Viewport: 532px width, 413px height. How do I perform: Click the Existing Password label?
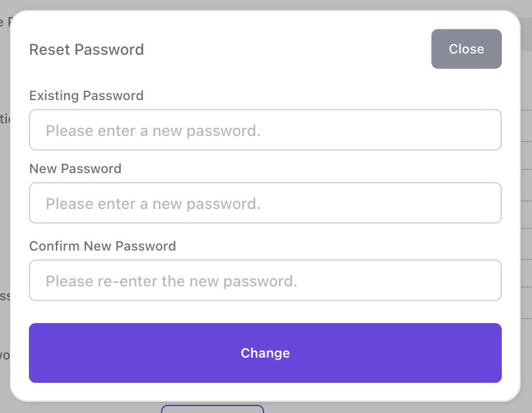86,95
